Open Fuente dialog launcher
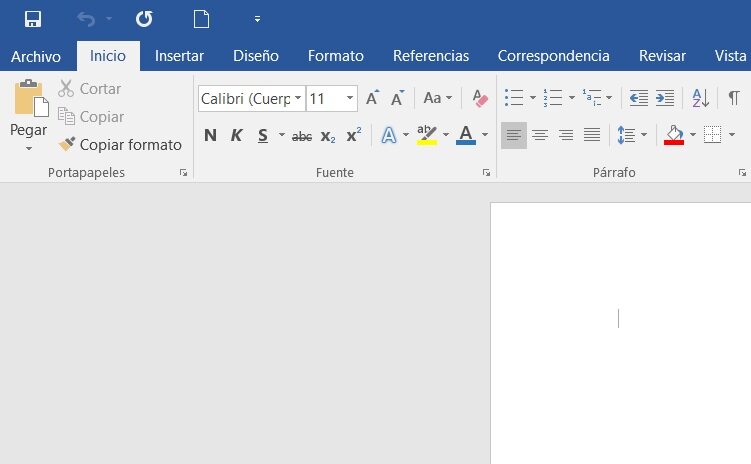 click(x=486, y=173)
